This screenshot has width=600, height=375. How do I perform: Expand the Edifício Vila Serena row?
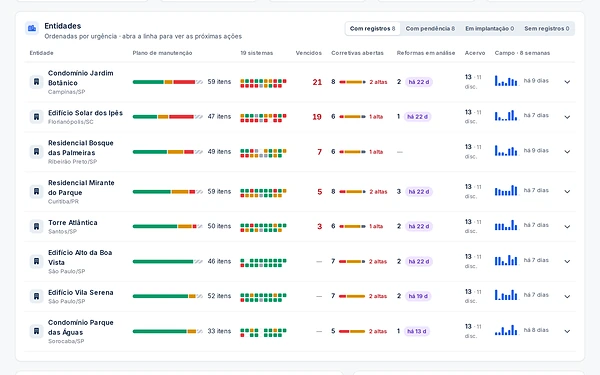pyautogui.click(x=567, y=296)
